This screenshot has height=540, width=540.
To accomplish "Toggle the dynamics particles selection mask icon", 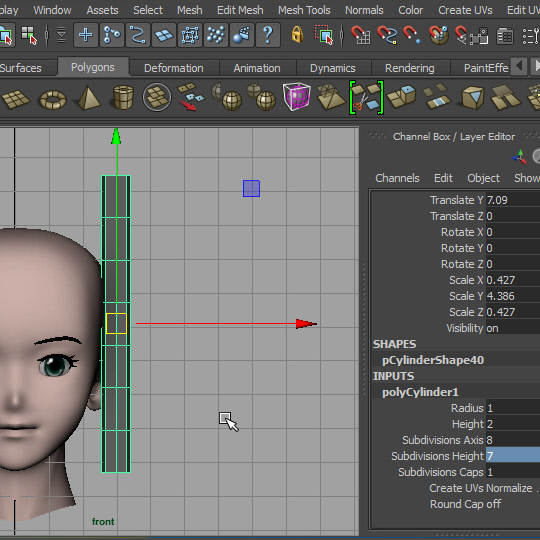I will [x=216, y=35].
